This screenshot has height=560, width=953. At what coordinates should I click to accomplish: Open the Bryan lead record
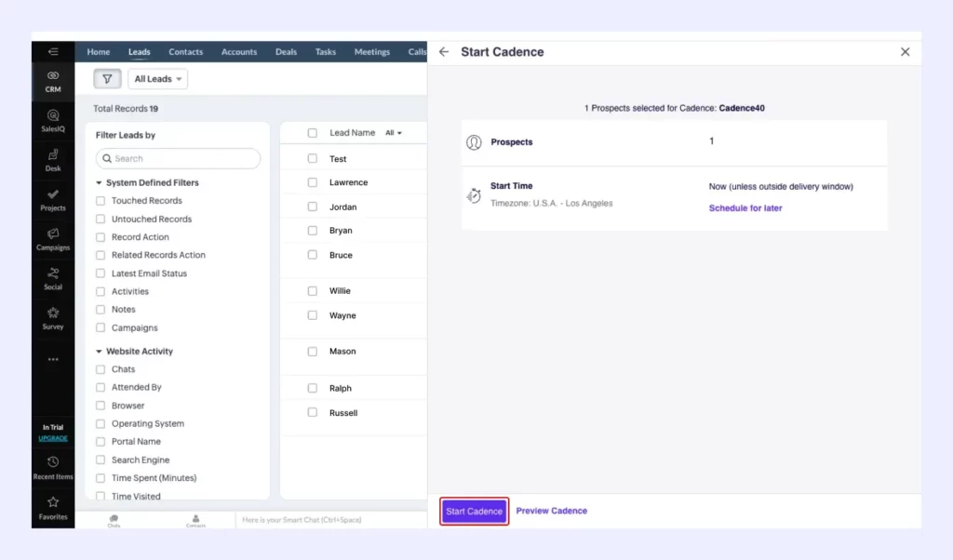(341, 230)
